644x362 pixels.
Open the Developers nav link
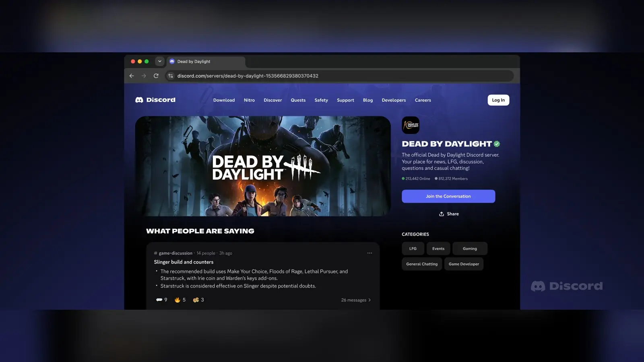tap(394, 100)
